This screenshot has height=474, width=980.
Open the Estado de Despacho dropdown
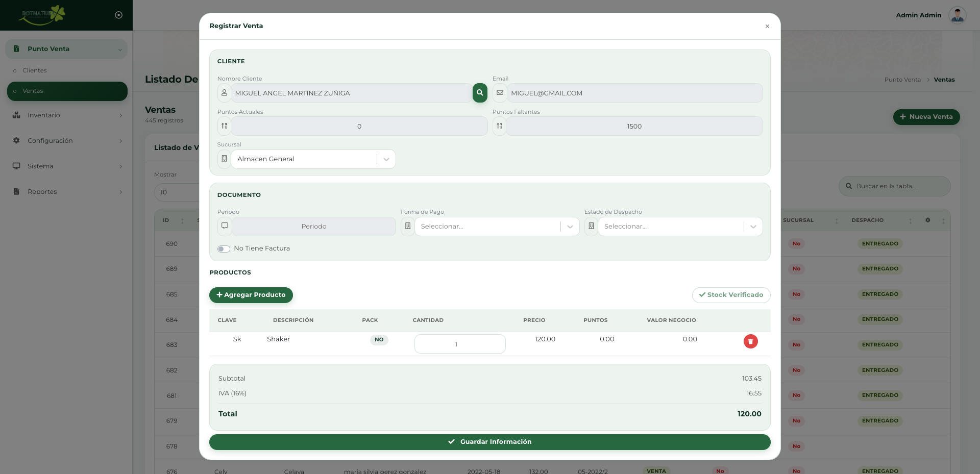click(x=680, y=227)
